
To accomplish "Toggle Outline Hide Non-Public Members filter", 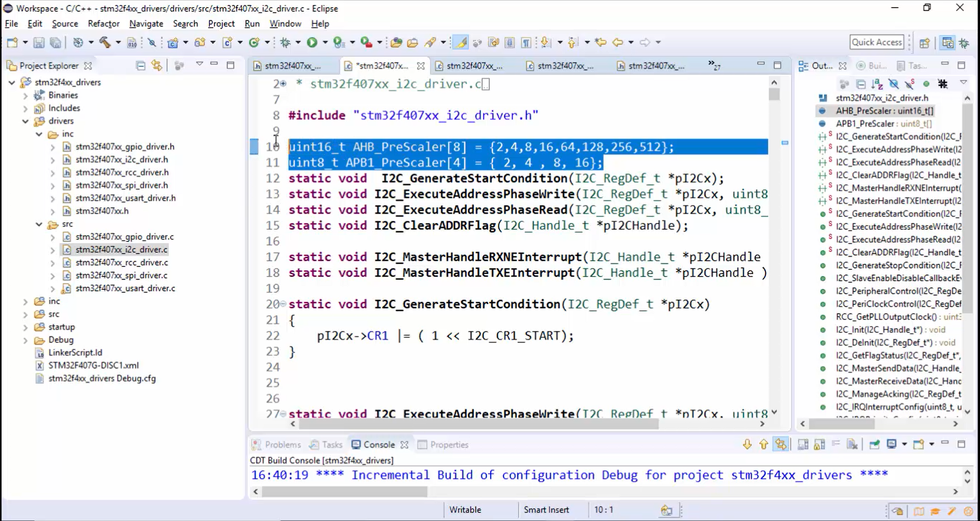I will (926, 84).
